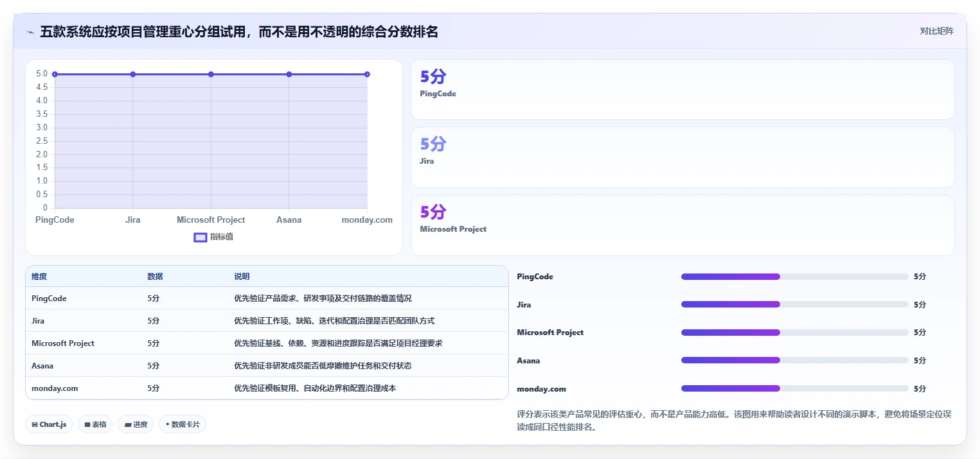
Task: Click the monday.com x-axis label
Action: pyautogui.click(x=367, y=220)
